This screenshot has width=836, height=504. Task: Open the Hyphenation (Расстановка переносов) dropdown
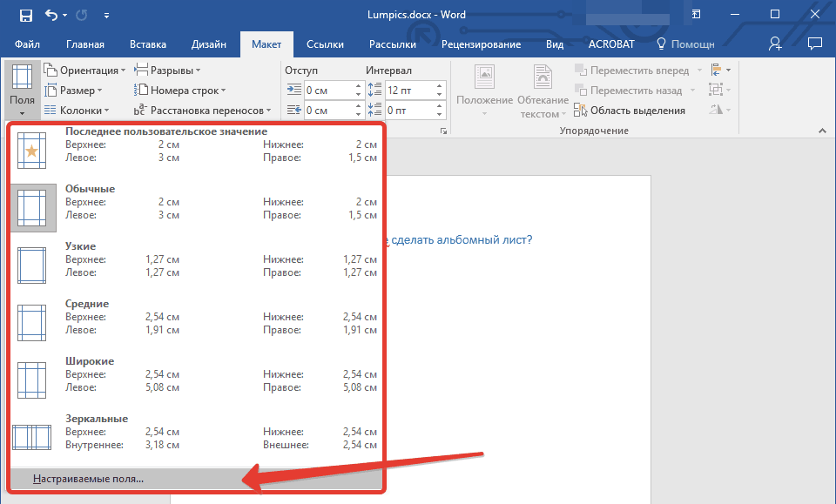[203, 111]
